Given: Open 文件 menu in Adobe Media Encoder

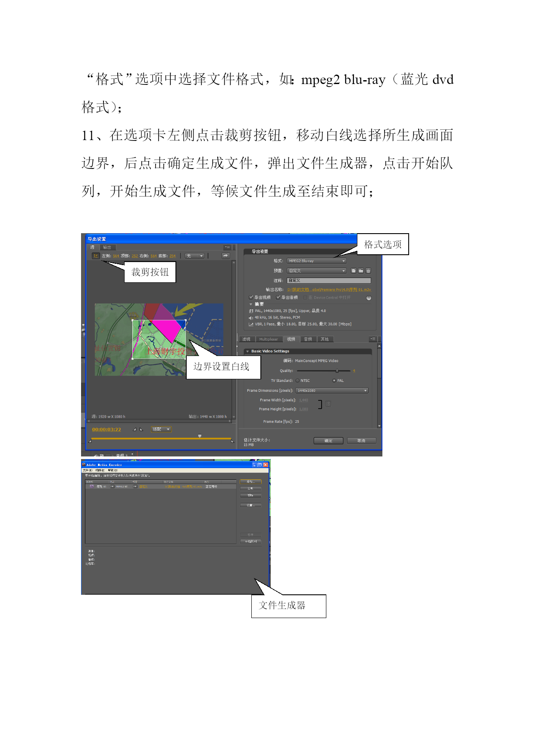Looking at the screenshot, I should pyautogui.click(x=88, y=470).
